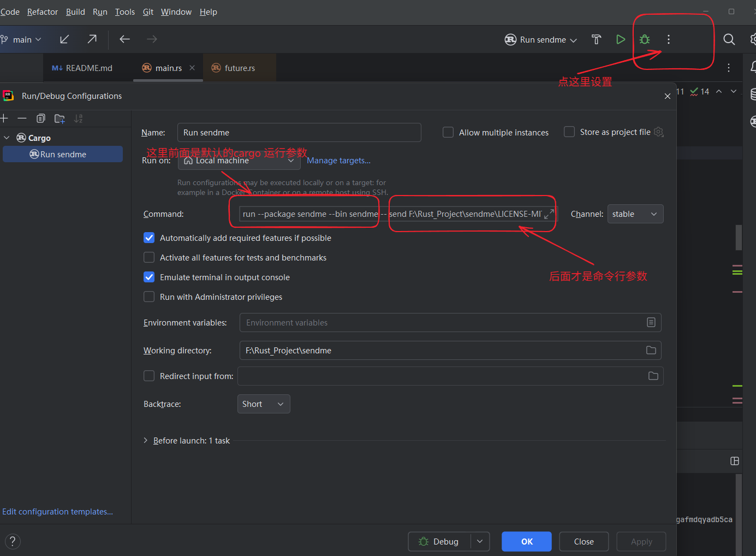Click into the Name field
The width and height of the screenshot is (756, 556).
[299, 132]
